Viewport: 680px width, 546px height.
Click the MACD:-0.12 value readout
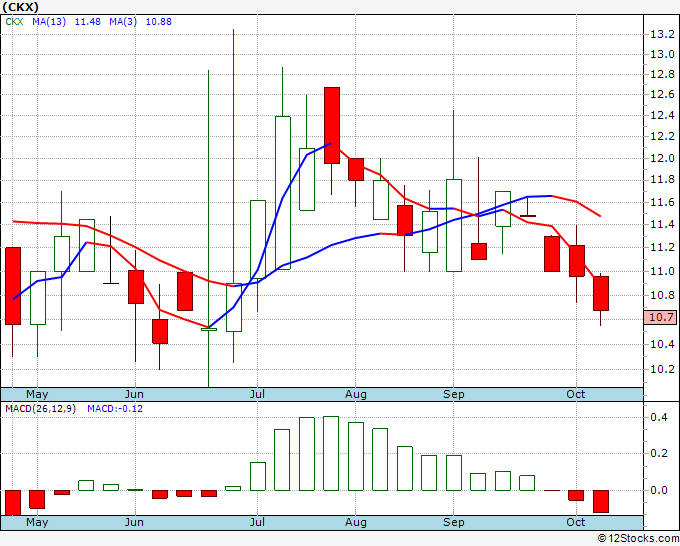click(115, 409)
